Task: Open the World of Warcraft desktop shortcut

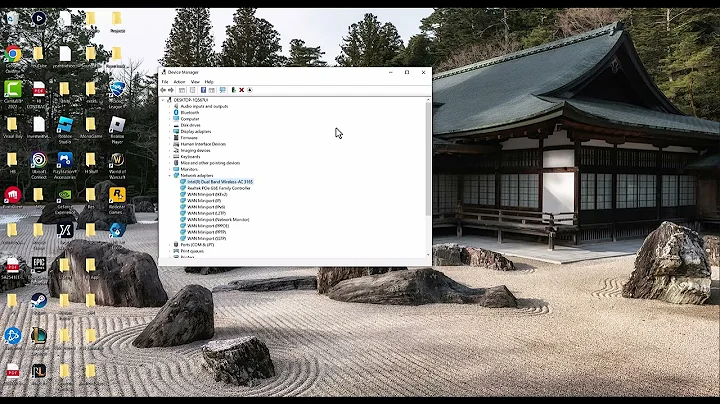Action: (x=117, y=160)
